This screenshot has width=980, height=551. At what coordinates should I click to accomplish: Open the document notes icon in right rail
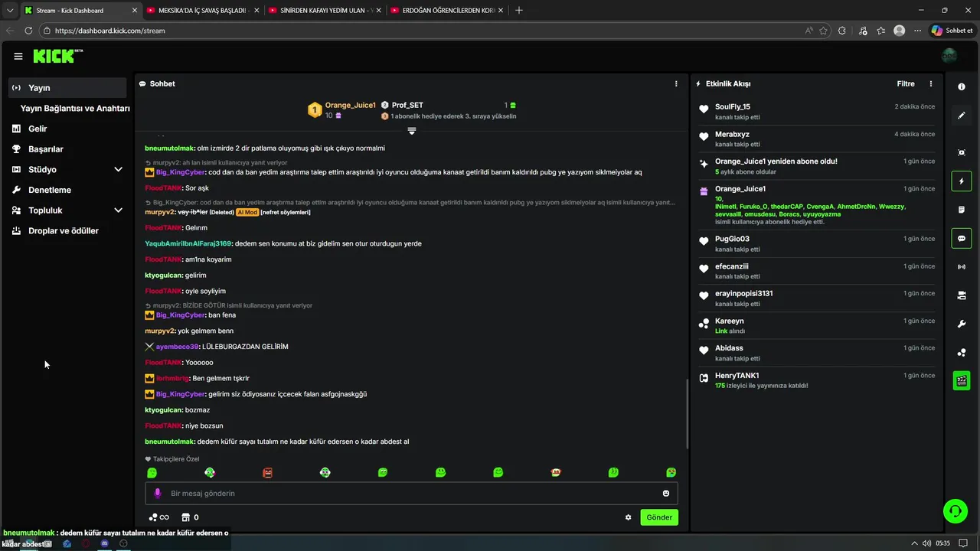click(962, 210)
